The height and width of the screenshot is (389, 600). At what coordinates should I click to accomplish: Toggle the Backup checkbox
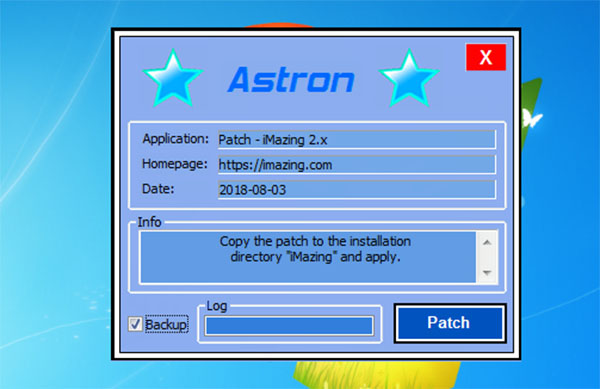[x=135, y=324]
